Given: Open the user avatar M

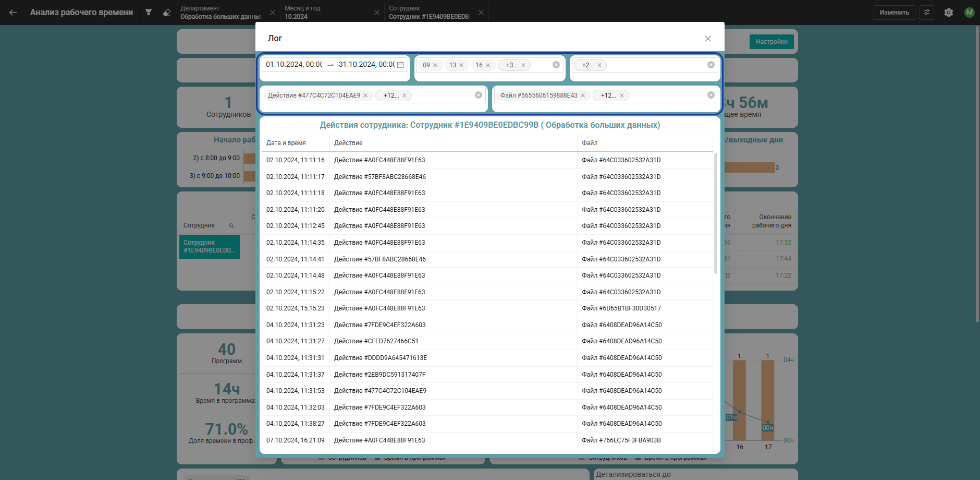Looking at the screenshot, I should pos(969,13).
